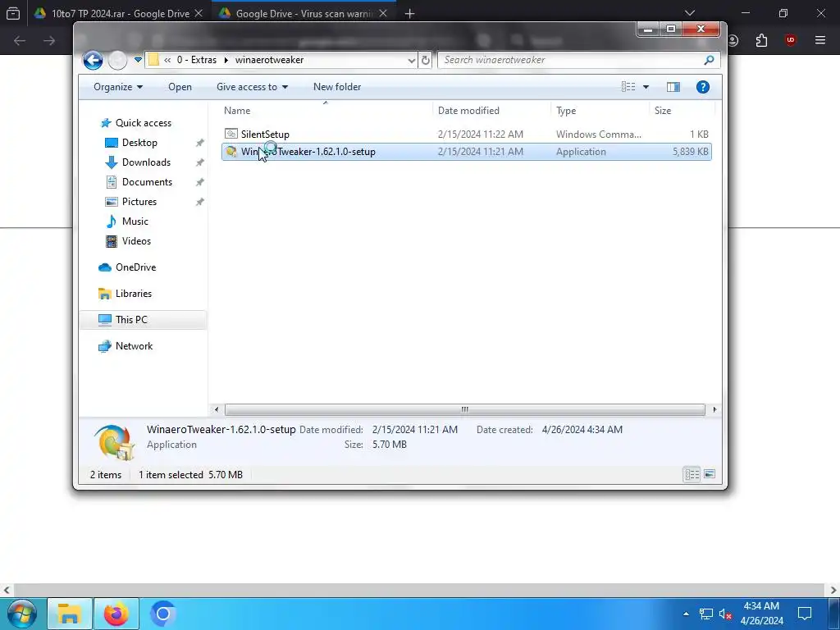
Task: Open Videos in navigation pane
Action: click(129, 241)
